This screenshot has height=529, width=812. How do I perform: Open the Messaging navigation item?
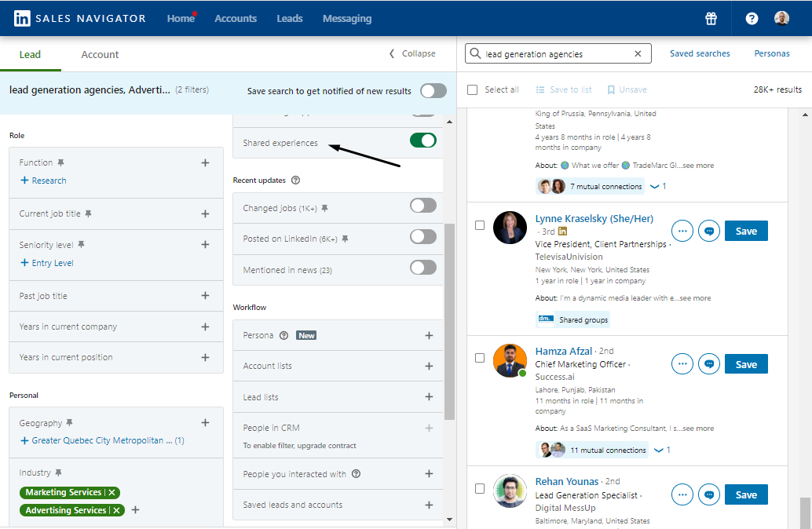point(347,18)
